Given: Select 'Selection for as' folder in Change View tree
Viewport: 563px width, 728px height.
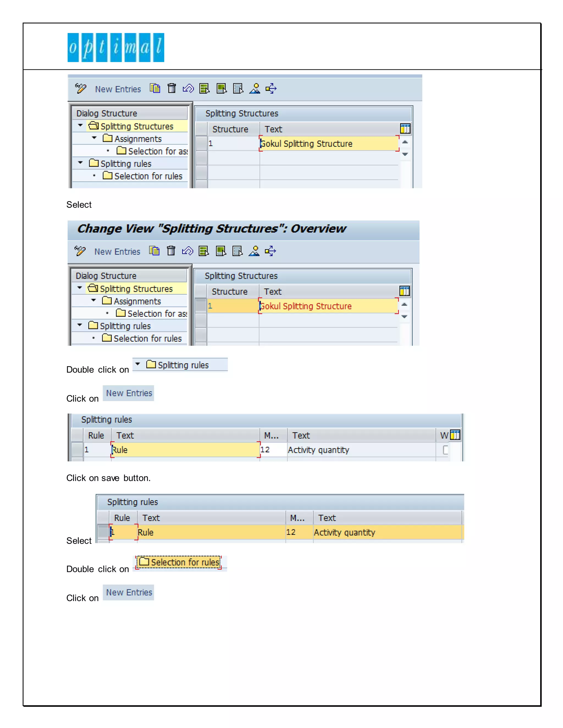Looking at the screenshot, I should coord(152,313).
